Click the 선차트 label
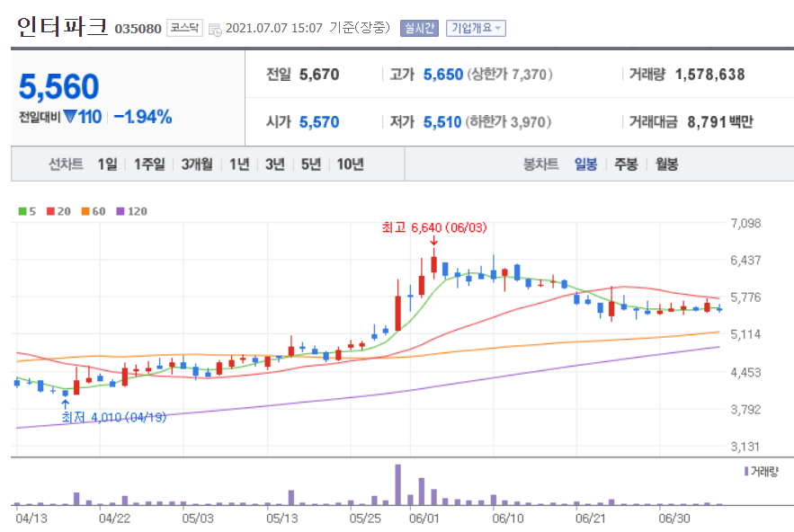Viewport: 794px width, 532px height. click(x=66, y=164)
